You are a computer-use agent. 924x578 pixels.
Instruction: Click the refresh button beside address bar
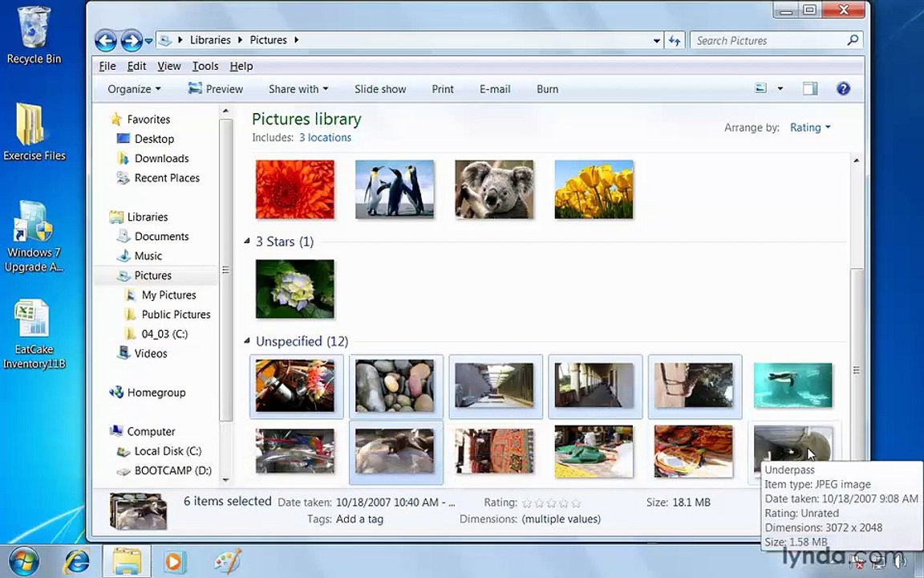pyautogui.click(x=675, y=41)
